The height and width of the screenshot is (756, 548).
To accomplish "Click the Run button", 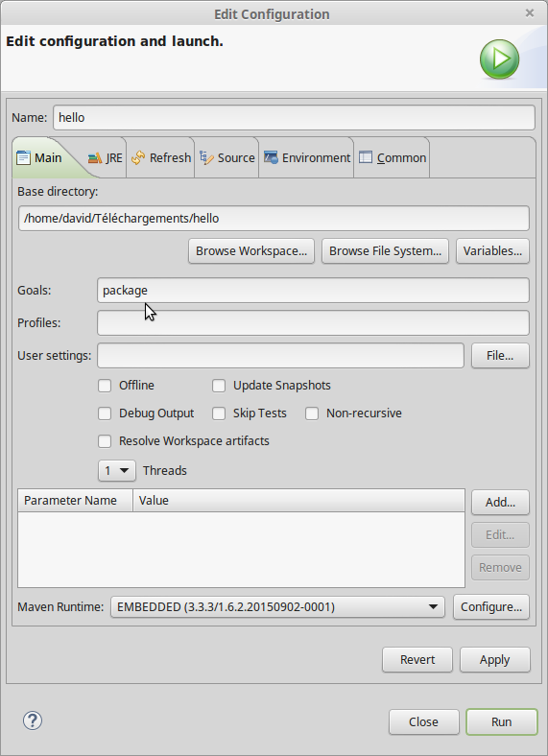I will click(502, 721).
